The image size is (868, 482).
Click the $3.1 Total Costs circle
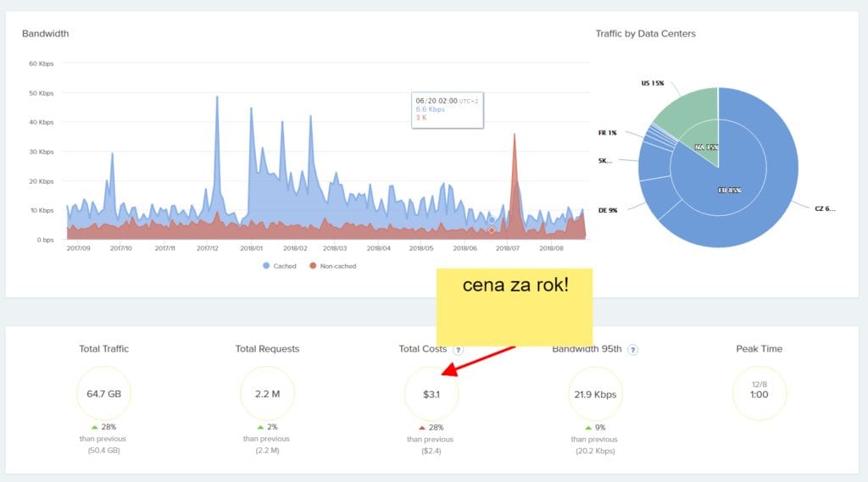431,394
